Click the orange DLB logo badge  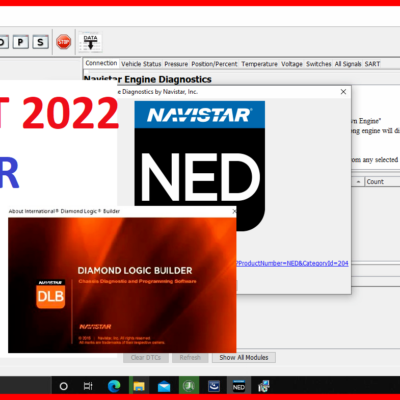[50, 294]
